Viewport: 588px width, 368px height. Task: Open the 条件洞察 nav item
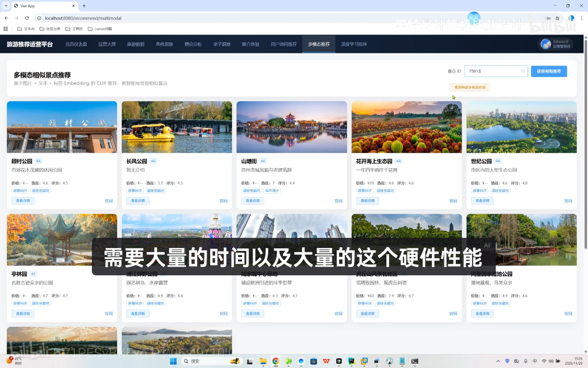tap(164, 44)
